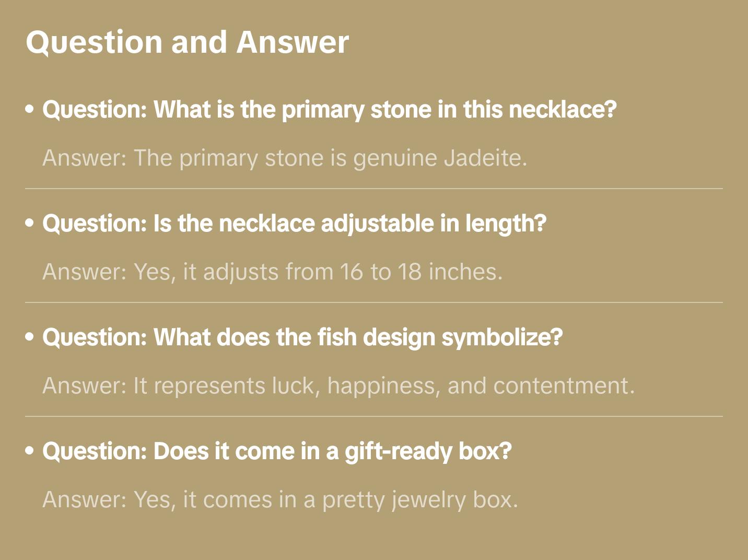This screenshot has height=560, width=748.
Task: Click the word "necklace" in the first question
Action: tap(562, 110)
